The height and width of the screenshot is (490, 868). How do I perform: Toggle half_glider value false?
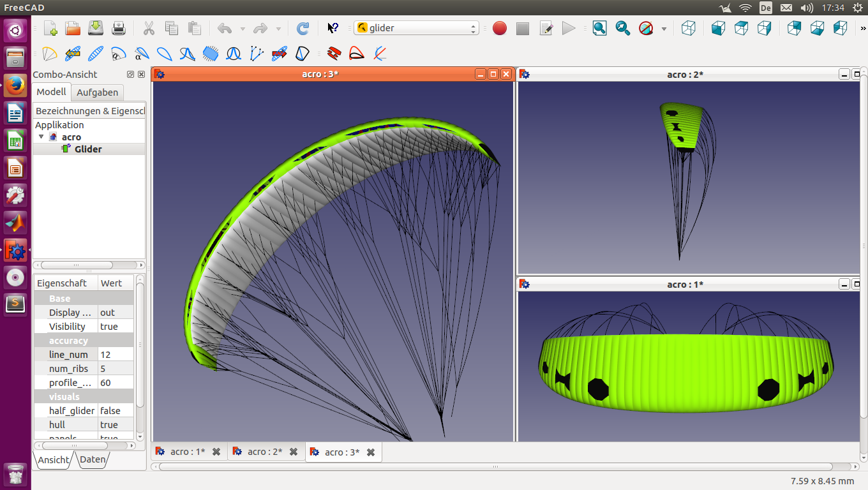pyautogui.click(x=116, y=410)
